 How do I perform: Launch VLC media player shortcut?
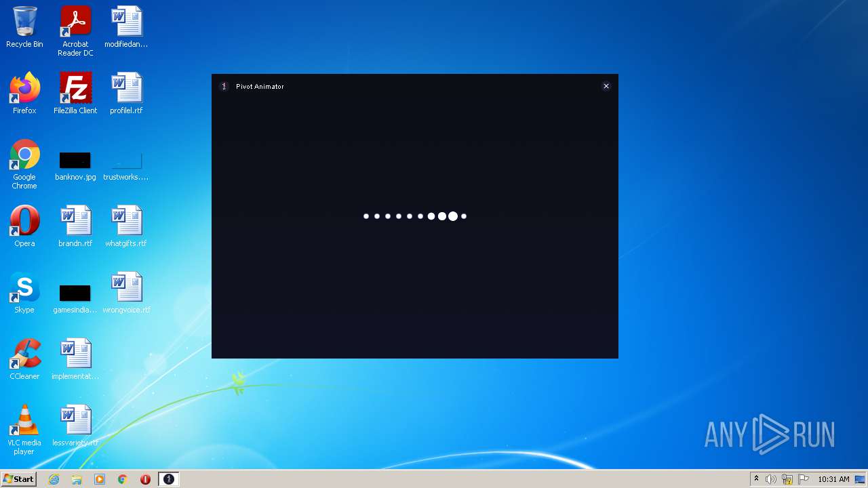pyautogui.click(x=24, y=430)
